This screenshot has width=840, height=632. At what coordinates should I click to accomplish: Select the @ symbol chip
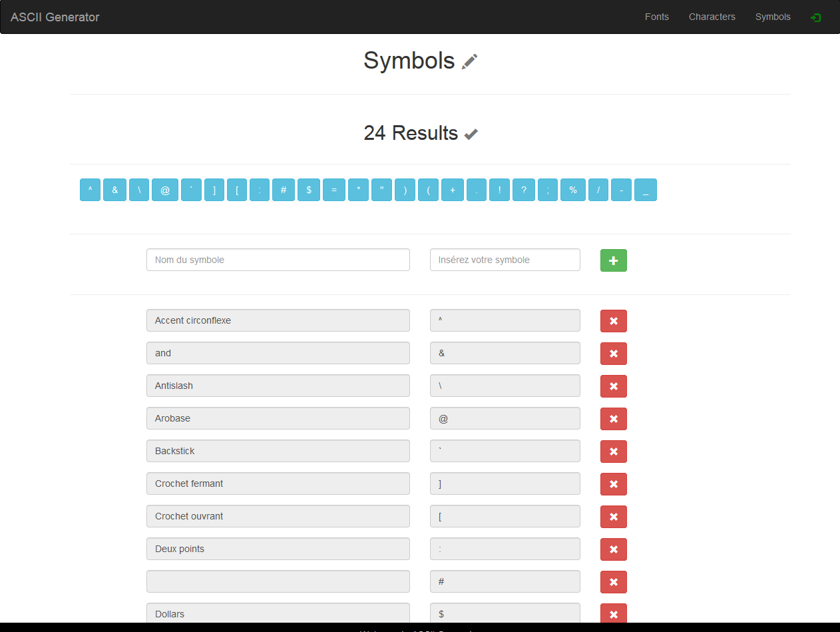click(x=165, y=190)
